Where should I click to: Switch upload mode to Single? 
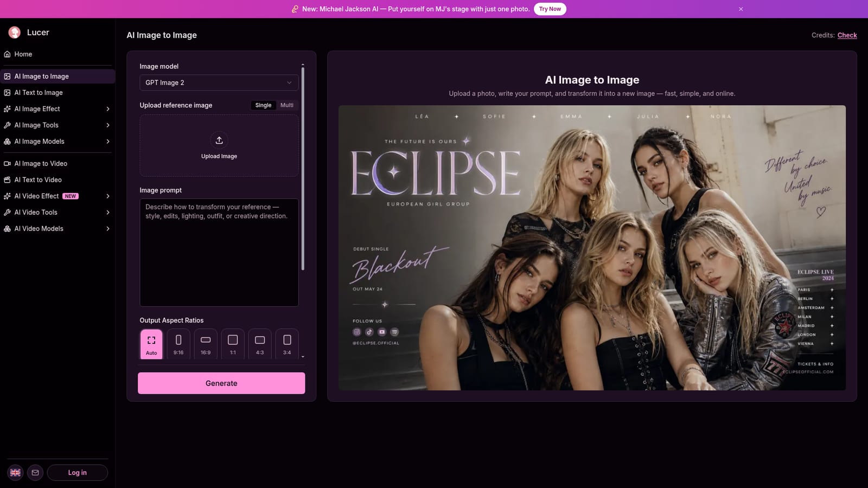coord(263,105)
